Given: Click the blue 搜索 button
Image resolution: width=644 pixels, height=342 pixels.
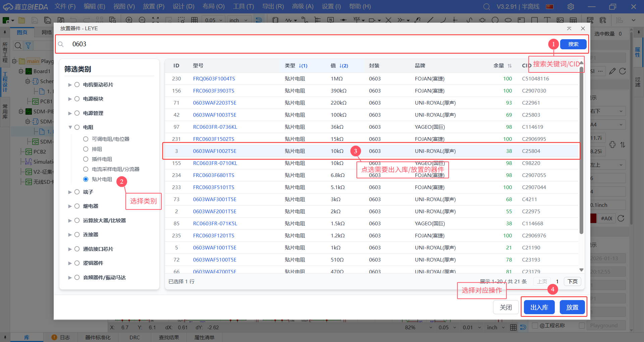Looking at the screenshot, I should pos(573,44).
